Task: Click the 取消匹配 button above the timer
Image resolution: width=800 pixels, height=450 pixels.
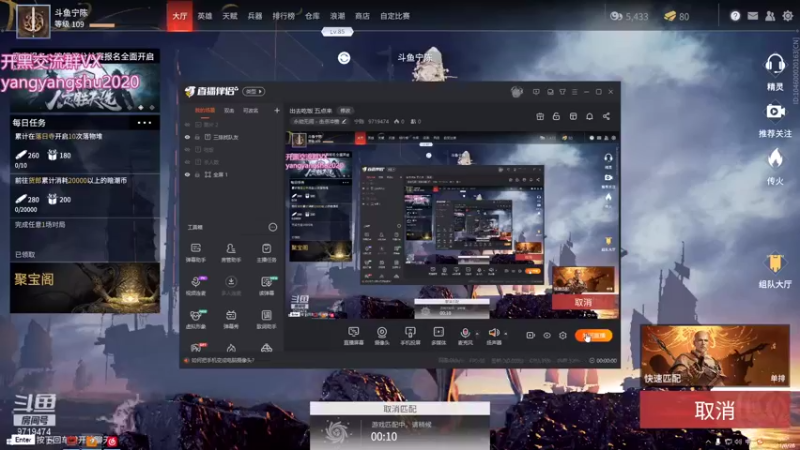Action: (400, 409)
